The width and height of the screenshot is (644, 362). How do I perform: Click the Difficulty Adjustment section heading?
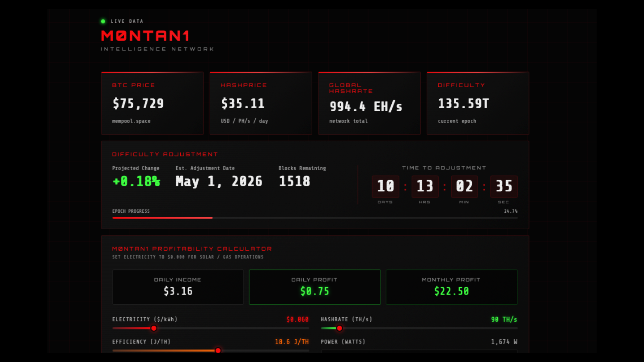165,154
